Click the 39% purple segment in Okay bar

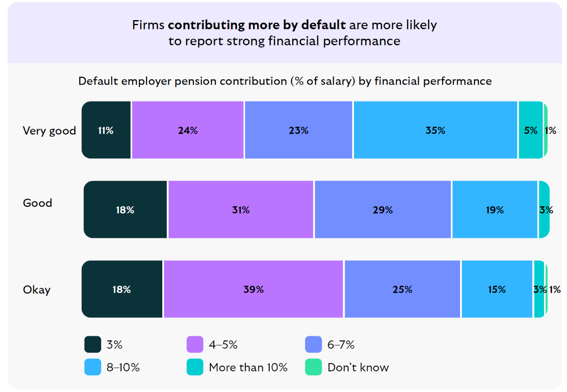(253, 289)
